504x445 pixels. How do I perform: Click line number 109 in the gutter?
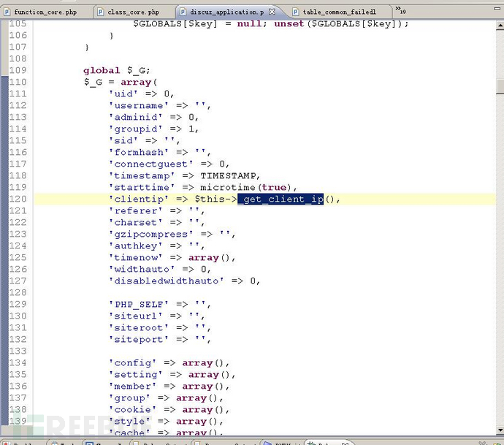18,70
